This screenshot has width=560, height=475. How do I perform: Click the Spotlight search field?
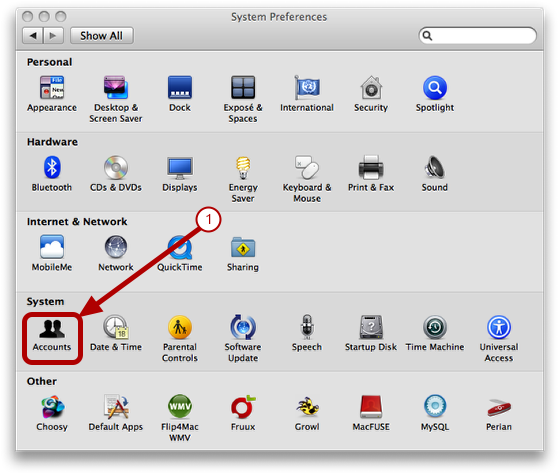pos(478,36)
